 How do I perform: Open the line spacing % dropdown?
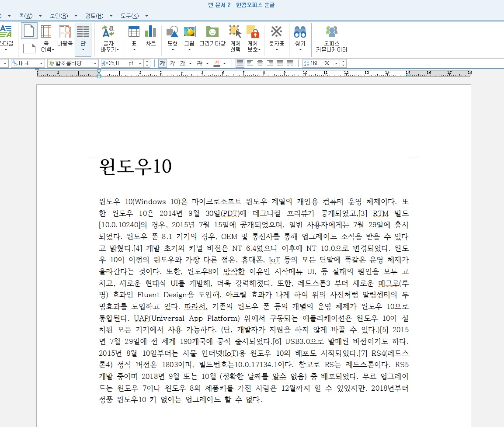(x=336, y=64)
